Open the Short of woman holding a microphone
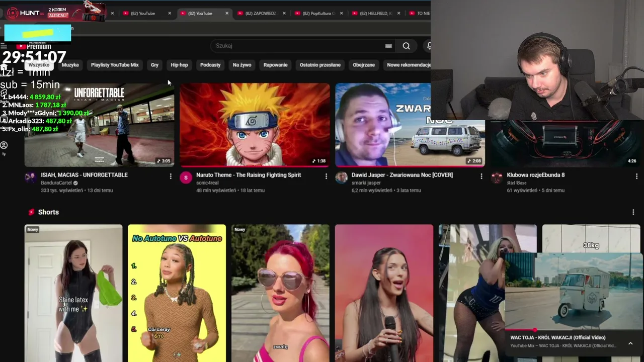 (384, 293)
